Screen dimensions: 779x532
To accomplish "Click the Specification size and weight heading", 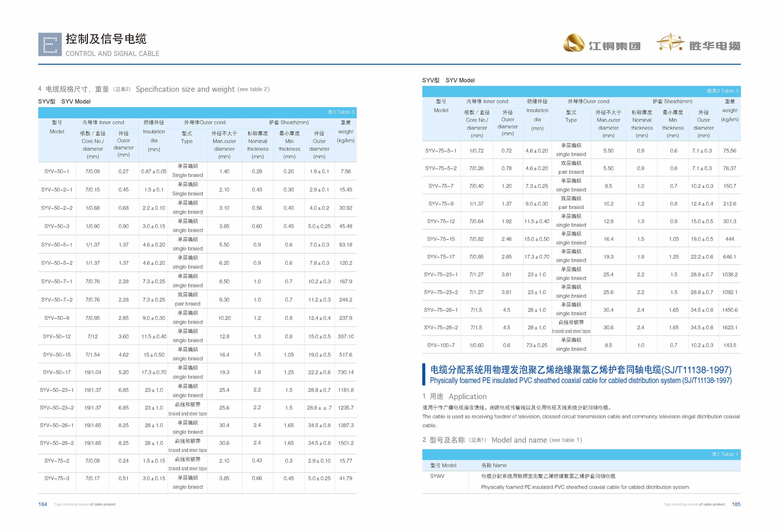I will [154, 89].
